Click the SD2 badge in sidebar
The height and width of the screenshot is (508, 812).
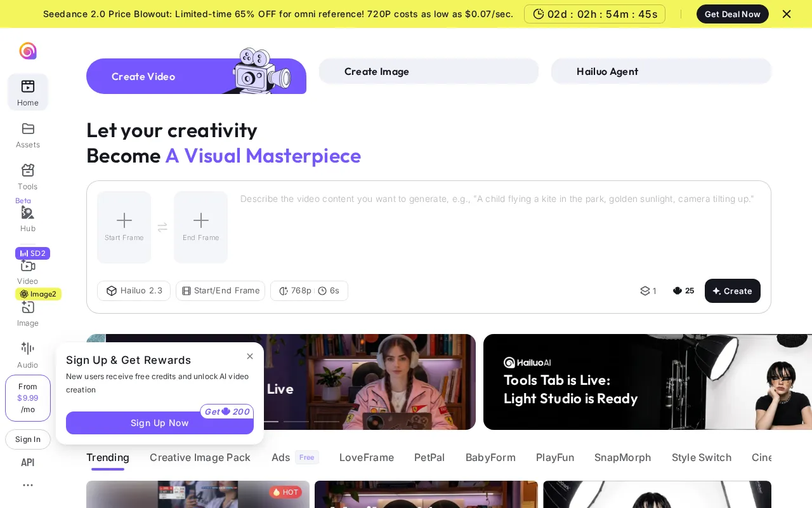coord(32,253)
